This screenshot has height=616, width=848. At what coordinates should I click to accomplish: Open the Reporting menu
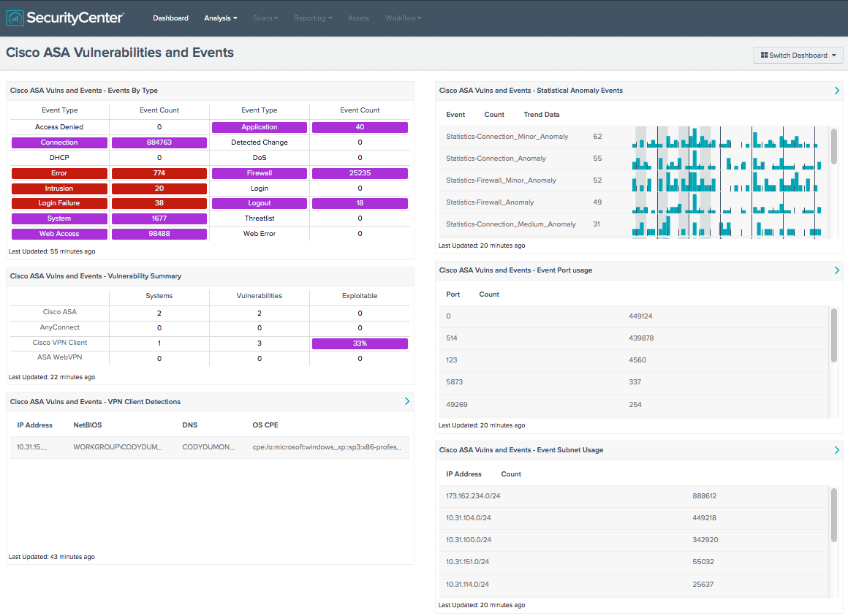[313, 18]
